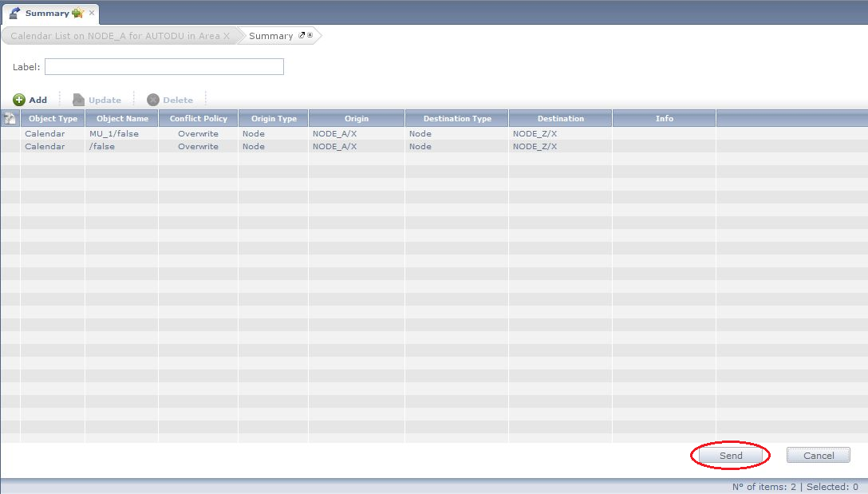Click the open-in-new-window icon beside Summary breadcrumb
The height and width of the screenshot is (494, 868).
pos(300,34)
